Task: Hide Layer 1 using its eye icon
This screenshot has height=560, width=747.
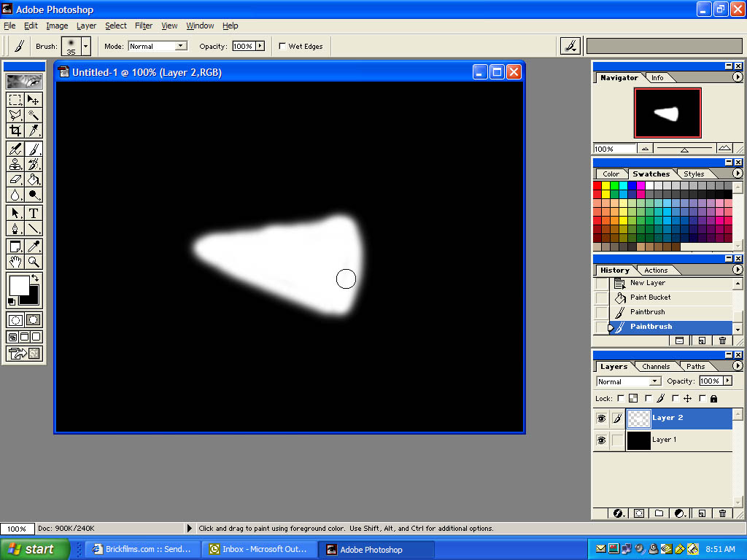Action: (601, 440)
